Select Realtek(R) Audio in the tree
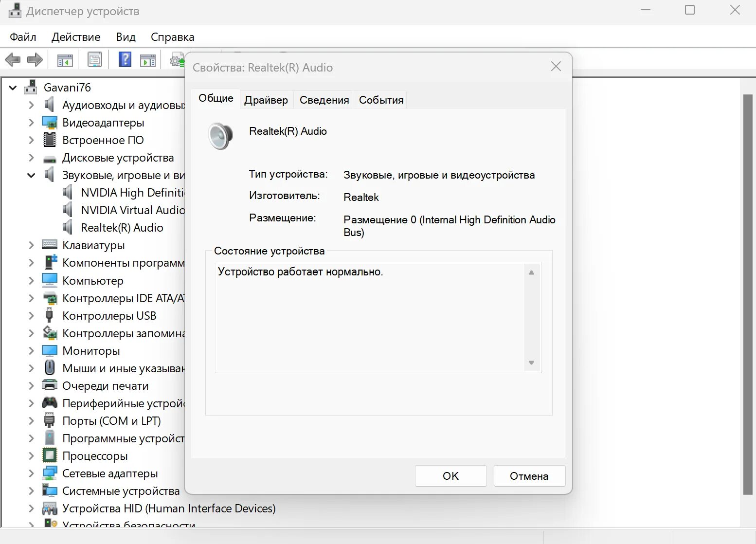756x544 pixels. [122, 228]
